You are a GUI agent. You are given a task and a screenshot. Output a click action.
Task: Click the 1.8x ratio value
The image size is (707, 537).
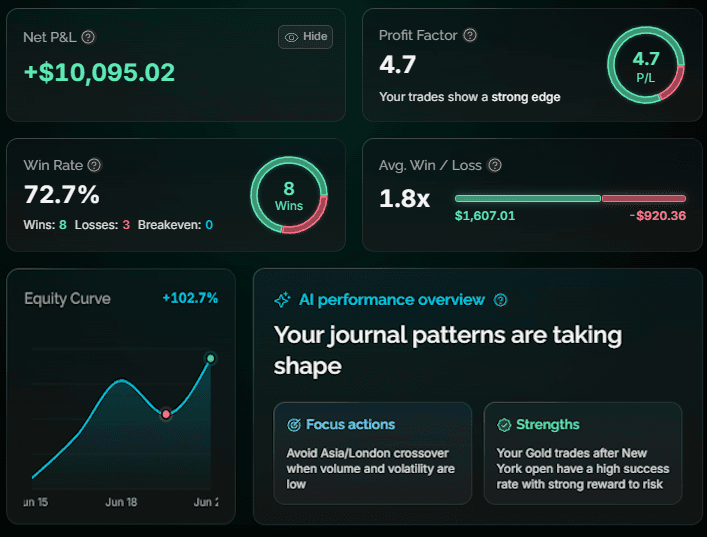click(x=404, y=198)
